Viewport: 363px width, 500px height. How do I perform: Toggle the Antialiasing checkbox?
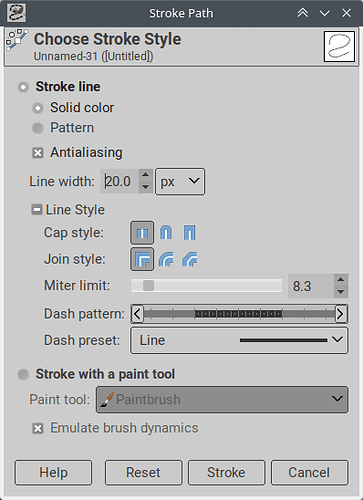[x=38, y=153]
